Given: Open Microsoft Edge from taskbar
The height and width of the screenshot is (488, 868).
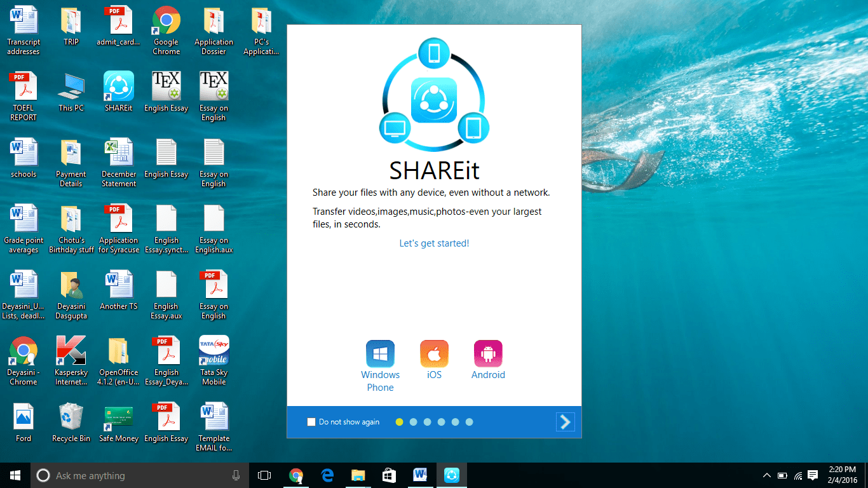Looking at the screenshot, I should coord(327,475).
